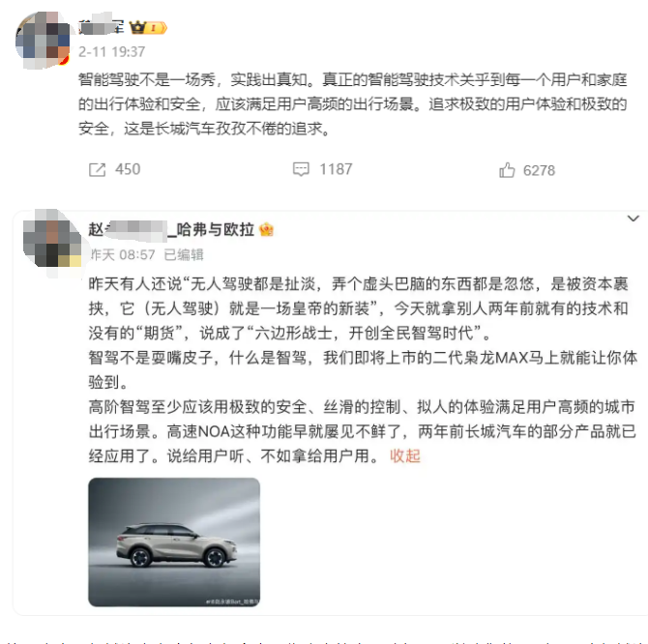Open the avatar of the 哈弗与欧拉 account

click(x=52, y=243)
